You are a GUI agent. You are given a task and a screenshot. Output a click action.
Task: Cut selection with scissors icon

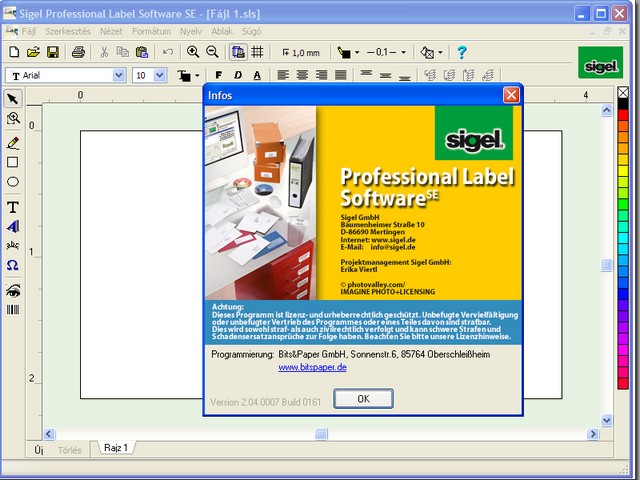tap(104, 52)
